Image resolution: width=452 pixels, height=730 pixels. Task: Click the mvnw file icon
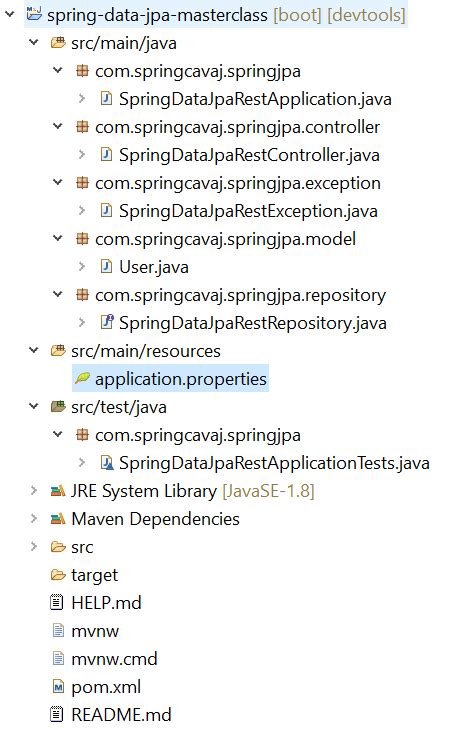pos(58,631)
